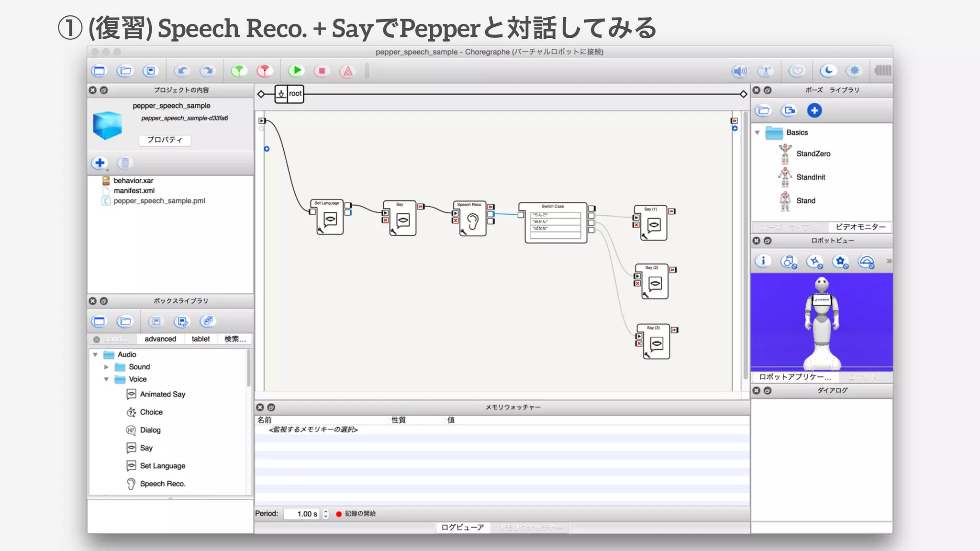Open the 検索 search tab

pyautogui.click(x=235, y=339)
